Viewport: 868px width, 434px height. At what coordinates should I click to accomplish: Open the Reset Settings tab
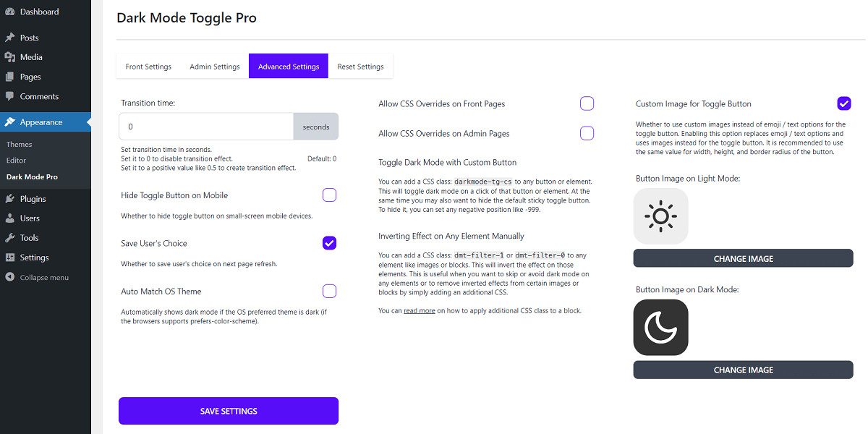tap(360, 67)
